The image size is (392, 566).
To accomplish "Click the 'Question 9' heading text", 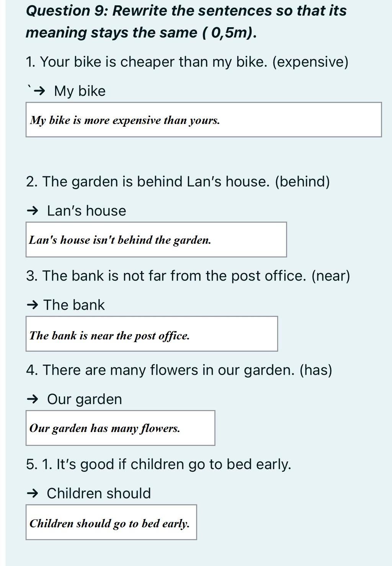I will [x=186, y=21].
